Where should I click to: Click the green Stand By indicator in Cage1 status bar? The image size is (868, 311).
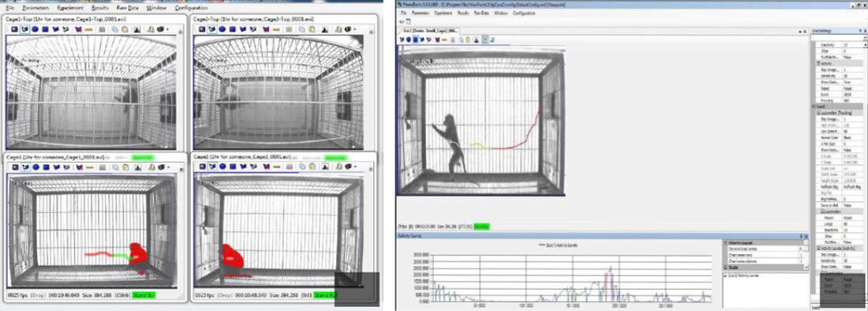[x=144, y=296]
